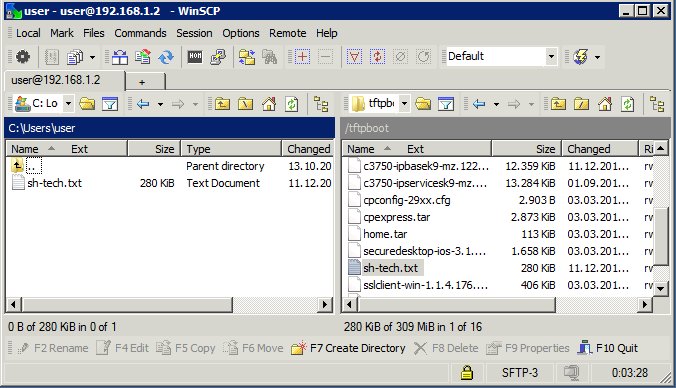The width and height of the screenshot is (676, 388).
Task: Open Preferences via the gear icon
Action: click(23, 57)
